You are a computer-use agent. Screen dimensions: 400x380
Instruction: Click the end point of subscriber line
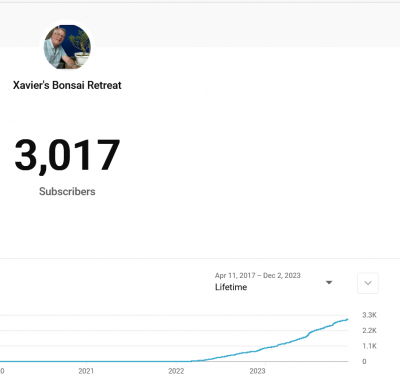(347, 319)
